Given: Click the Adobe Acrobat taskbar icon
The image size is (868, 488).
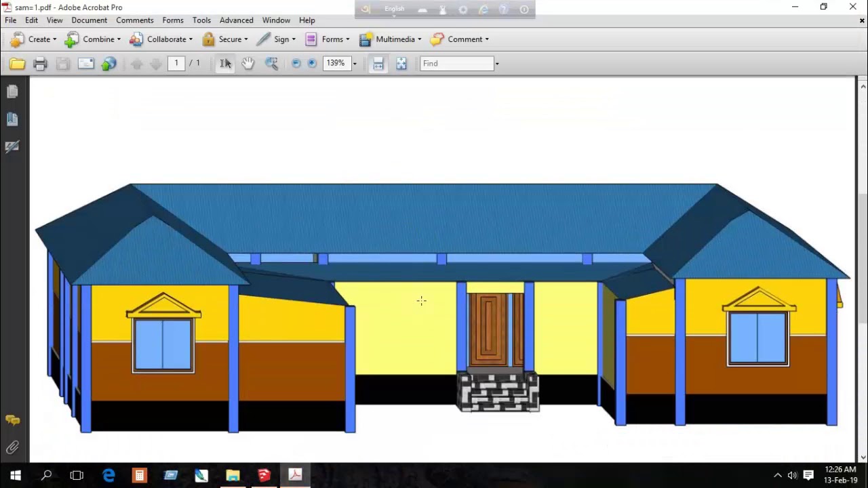Looking at the screenshot, I should click(295, 475).
